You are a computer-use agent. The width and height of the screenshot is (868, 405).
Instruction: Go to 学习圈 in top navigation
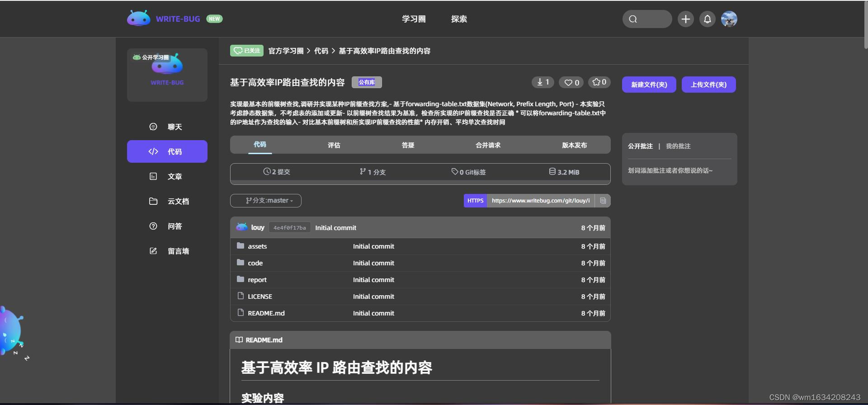414,19
